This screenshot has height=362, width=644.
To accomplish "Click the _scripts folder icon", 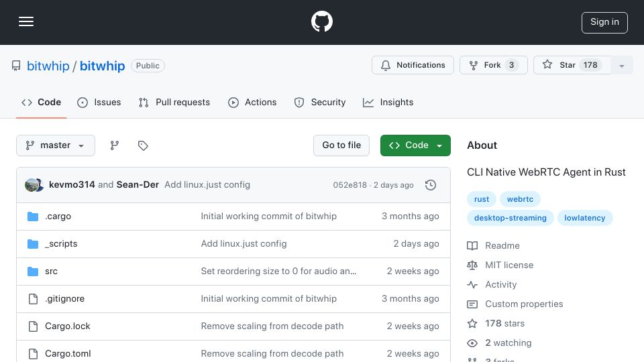I will tap(33, 244).
